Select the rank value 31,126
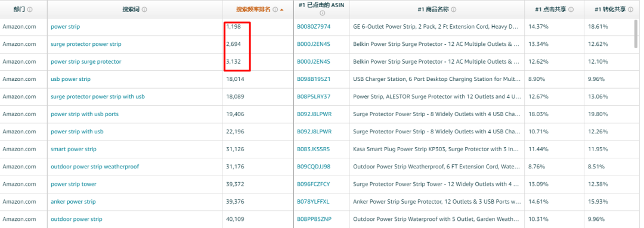 click(x=236, y=149)
